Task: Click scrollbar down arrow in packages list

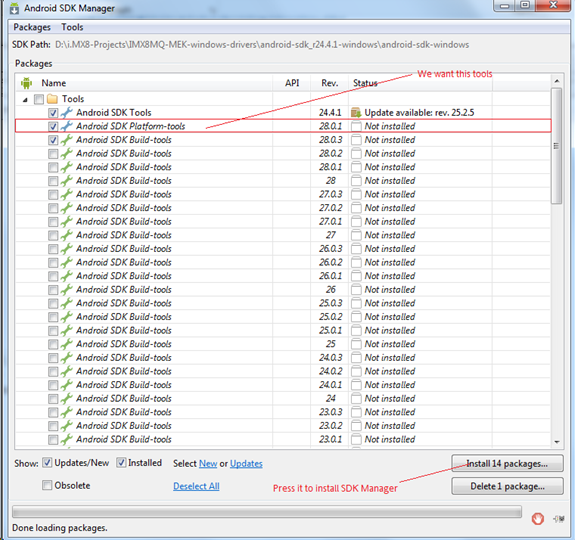Action: [557, 442]
